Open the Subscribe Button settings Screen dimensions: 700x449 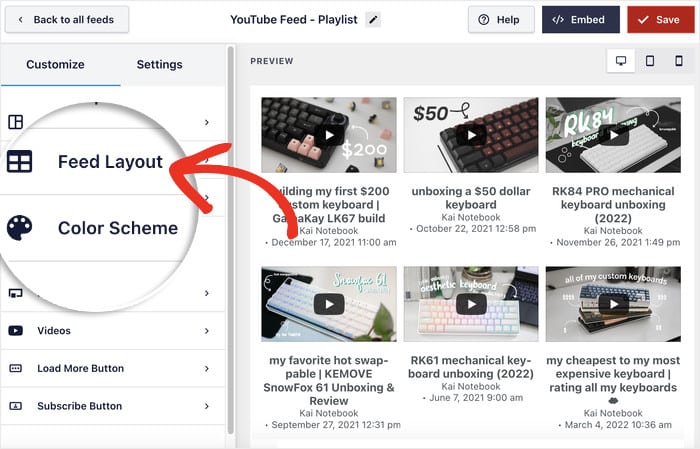[112, 406]
